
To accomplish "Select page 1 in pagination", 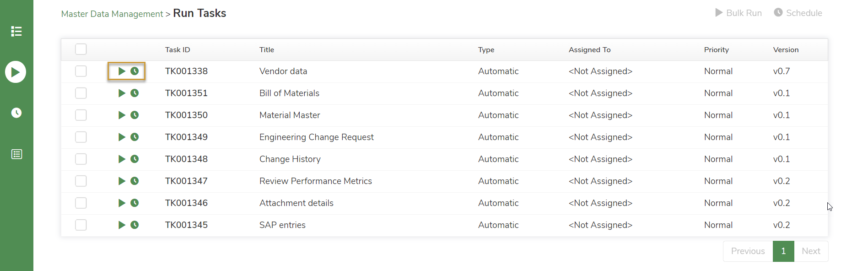I will point(783,251).
